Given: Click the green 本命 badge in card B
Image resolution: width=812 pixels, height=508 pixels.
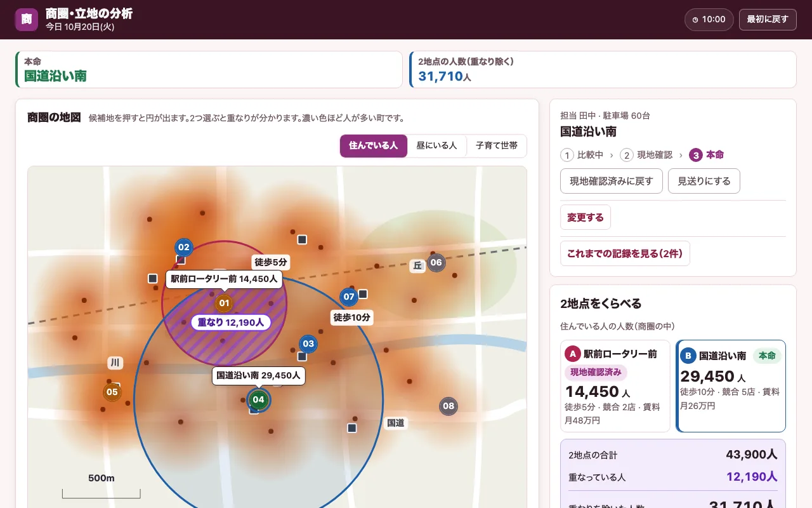Looking at the screenshot, I should (767, 356).
